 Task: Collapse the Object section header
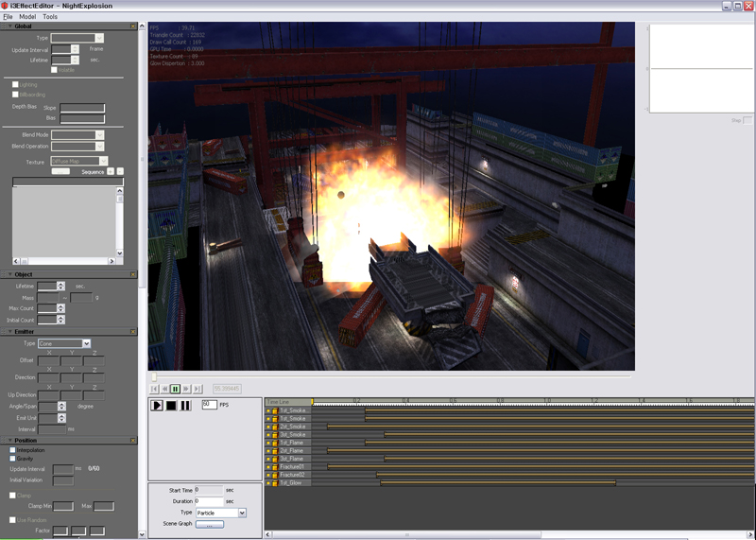[x=9, y=274]
